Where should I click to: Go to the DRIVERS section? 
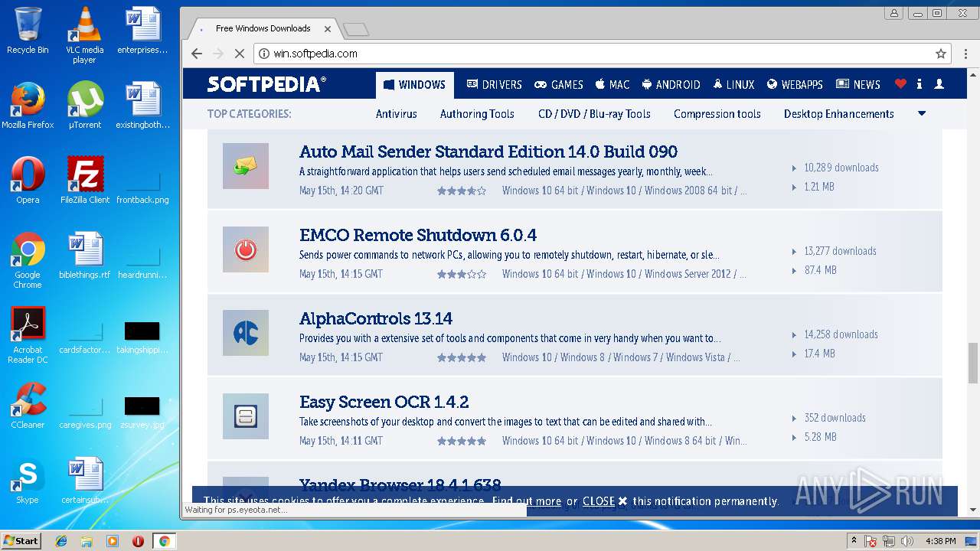click(x=494, y=85)
